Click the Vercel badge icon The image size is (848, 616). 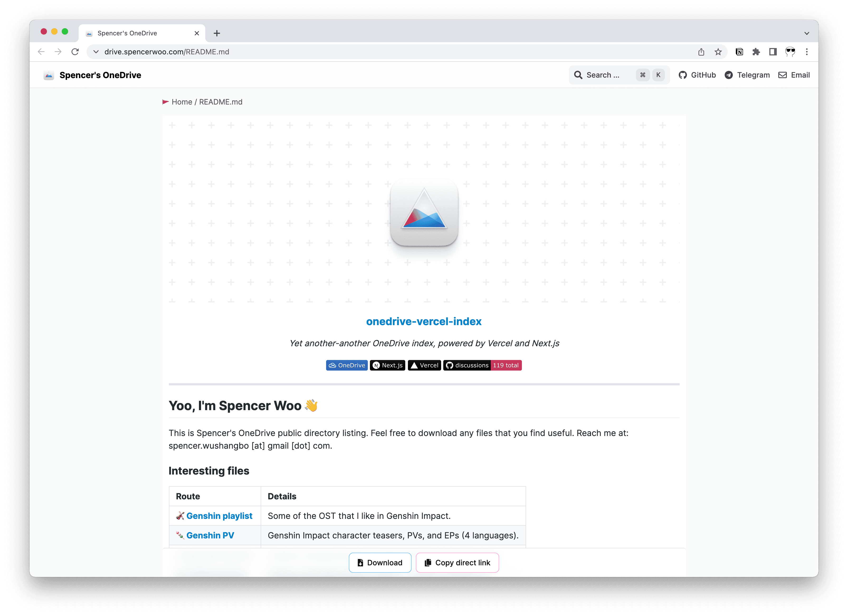tap(424, 365)
